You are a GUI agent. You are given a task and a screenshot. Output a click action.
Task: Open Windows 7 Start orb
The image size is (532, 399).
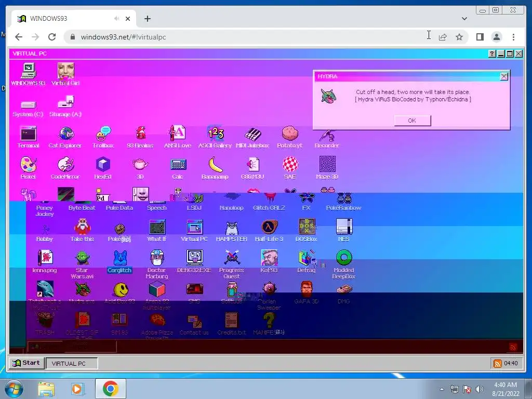pos(14,389)
